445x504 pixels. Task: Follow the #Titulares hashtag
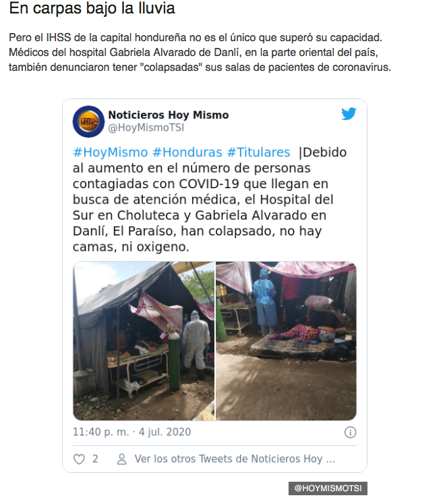(259, 152)
